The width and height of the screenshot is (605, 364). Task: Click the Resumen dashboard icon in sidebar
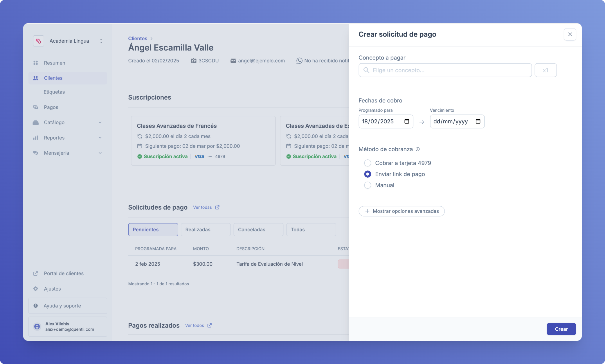36,63
